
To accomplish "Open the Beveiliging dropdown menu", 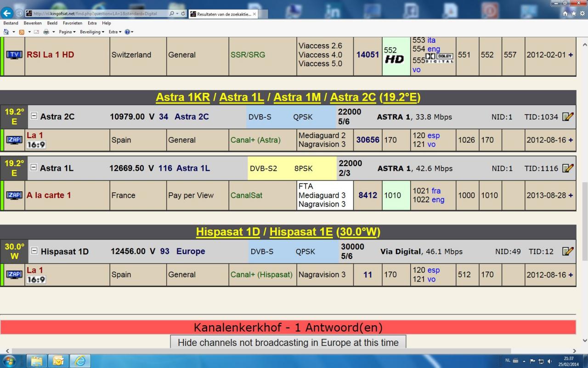I will tap(93, 32).
